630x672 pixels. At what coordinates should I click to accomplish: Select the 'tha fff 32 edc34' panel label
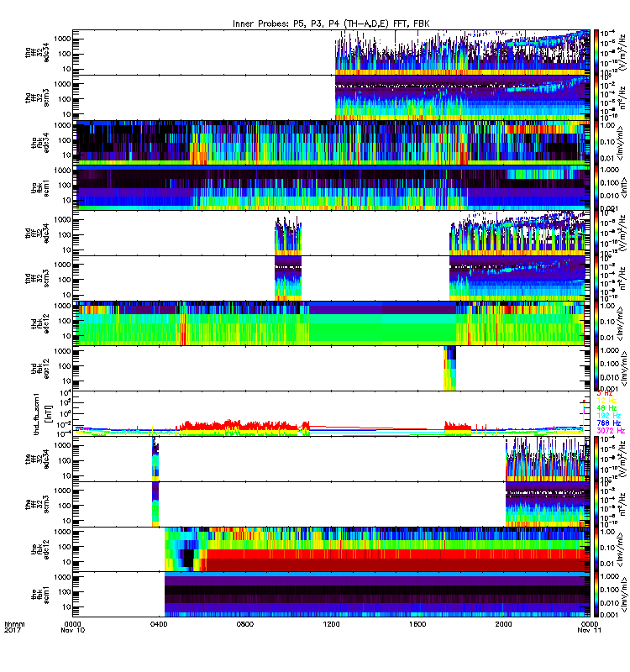(x=37, y=53)
